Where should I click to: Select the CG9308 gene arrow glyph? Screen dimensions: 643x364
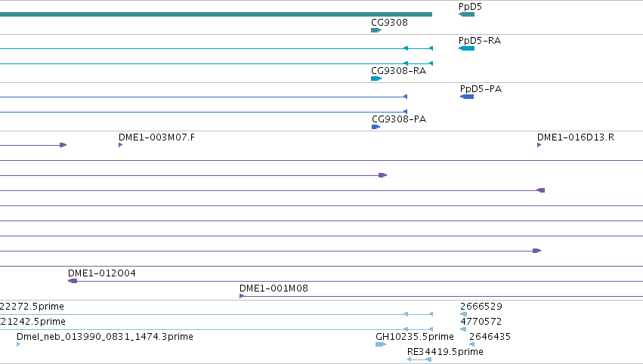376,30
